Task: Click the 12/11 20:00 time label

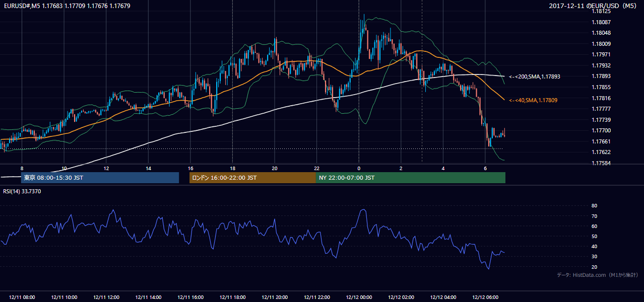Action: click(x=275, y=297)
